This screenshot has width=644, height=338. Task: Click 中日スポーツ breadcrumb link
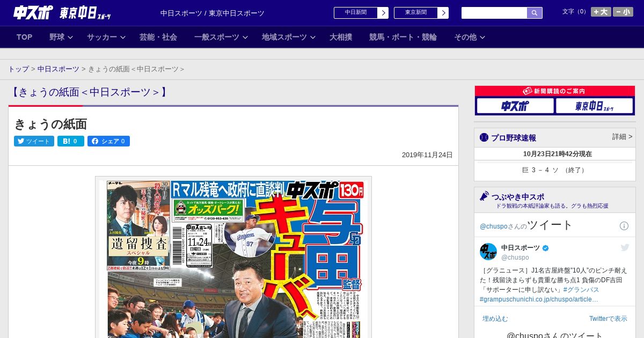point(58,69)
